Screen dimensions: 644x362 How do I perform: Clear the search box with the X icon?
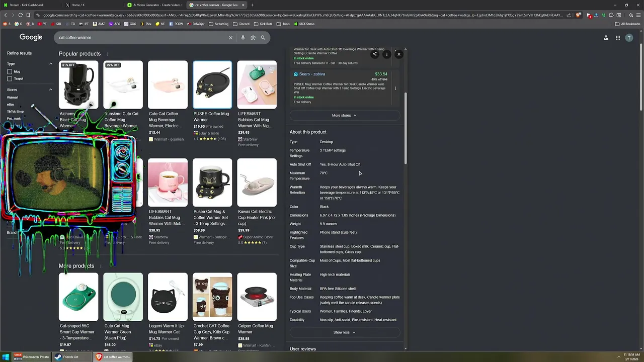(230, 38)
